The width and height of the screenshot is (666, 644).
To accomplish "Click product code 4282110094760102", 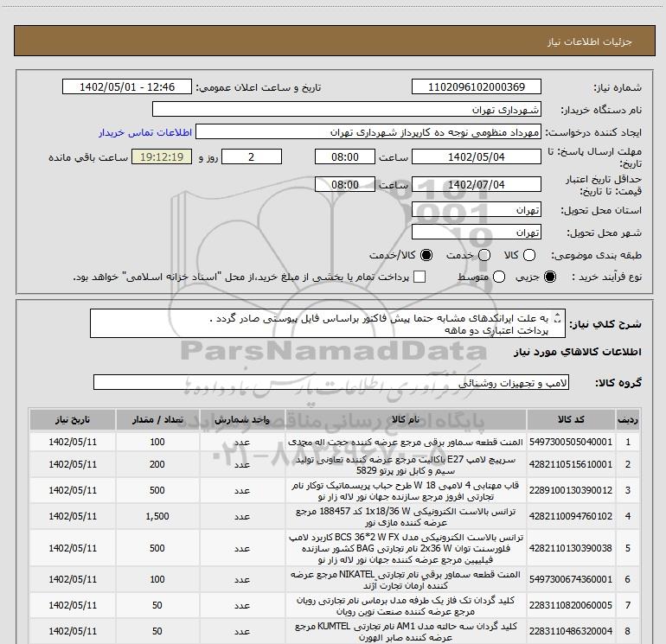I will tap(571, 516).
